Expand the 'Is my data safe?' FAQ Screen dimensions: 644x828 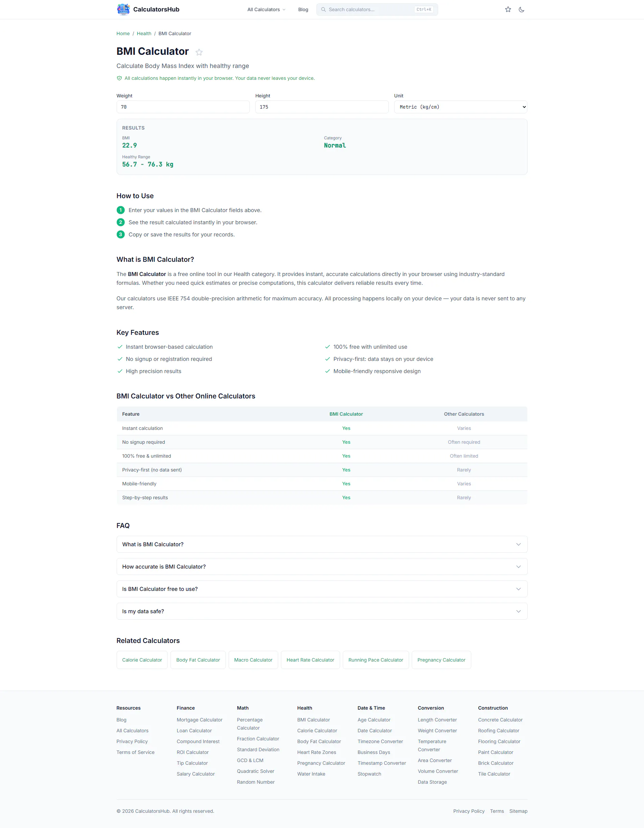tap(322, 612)
